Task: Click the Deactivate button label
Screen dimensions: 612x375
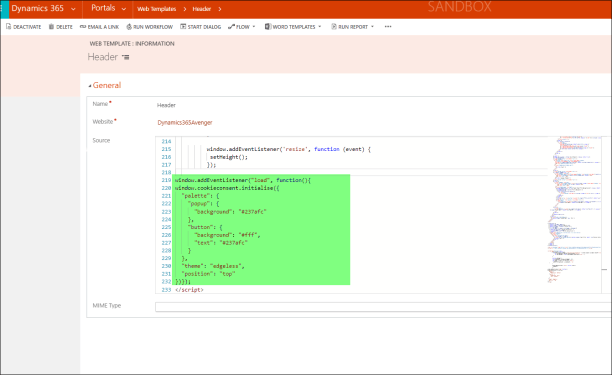Action: [x=27, y=27]
